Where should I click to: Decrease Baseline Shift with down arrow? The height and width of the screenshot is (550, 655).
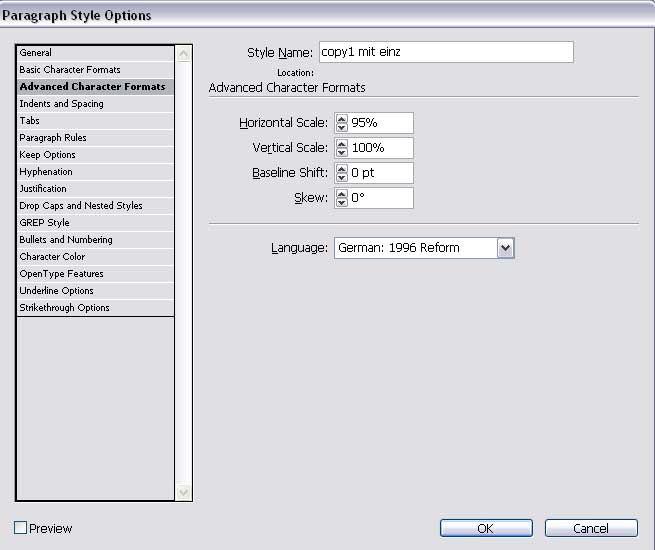pyautogui.click(x=342, y=177)
